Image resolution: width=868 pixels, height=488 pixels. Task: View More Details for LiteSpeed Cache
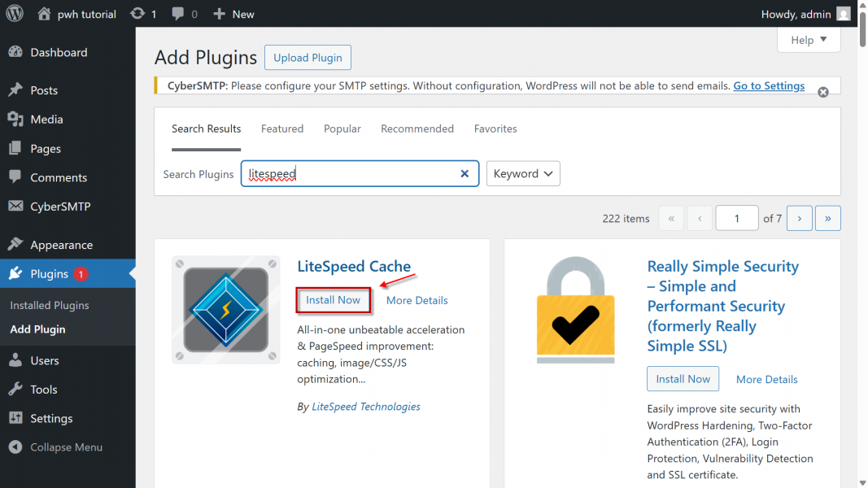point(417,300)
